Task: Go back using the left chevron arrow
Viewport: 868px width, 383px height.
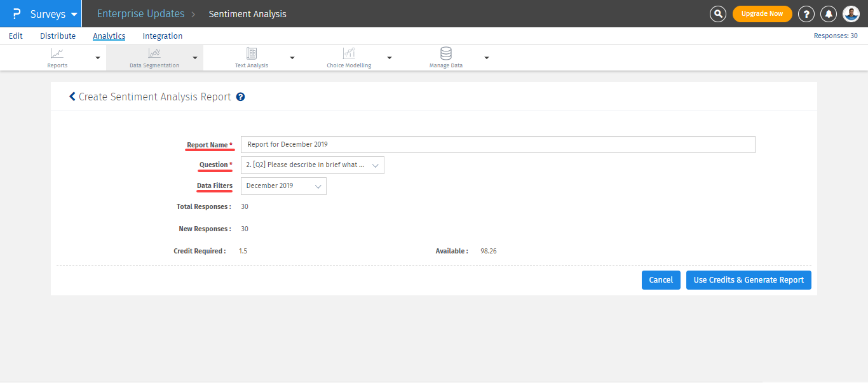Action: click(72, 97)
